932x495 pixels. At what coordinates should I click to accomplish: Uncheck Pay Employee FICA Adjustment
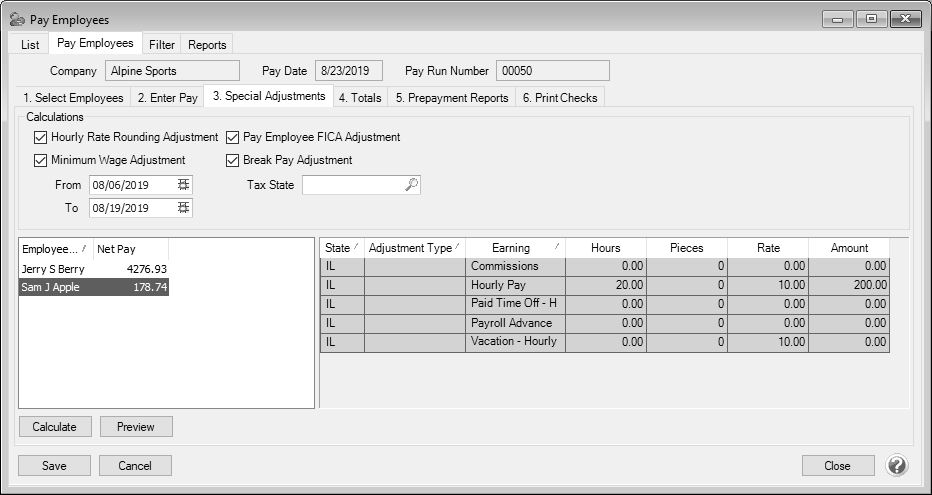[233, 137]
